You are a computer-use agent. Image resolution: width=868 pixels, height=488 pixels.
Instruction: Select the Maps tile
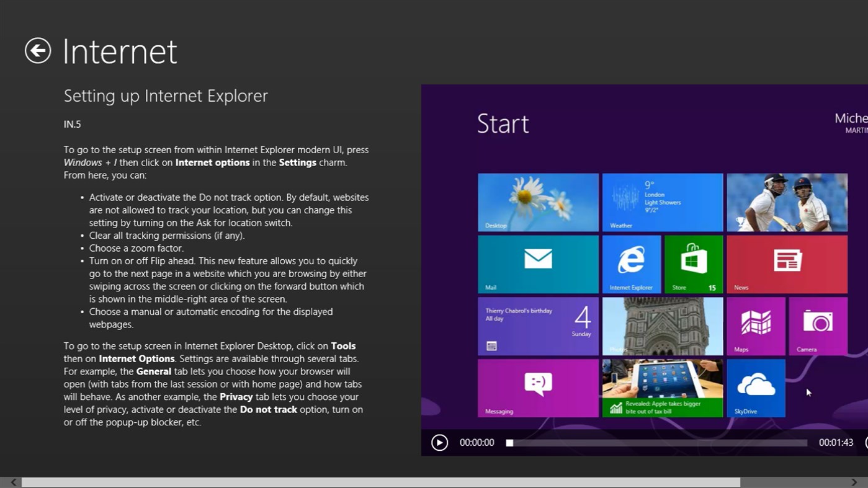(x=755, y=326)
